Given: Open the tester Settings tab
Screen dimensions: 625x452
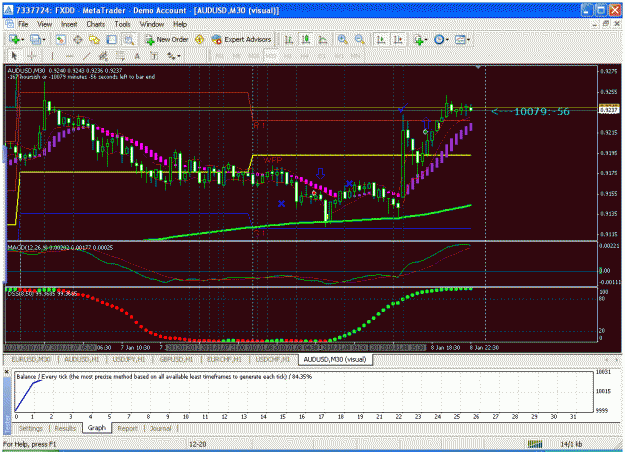Looking at the screenshot, I should tap(31, 428).
